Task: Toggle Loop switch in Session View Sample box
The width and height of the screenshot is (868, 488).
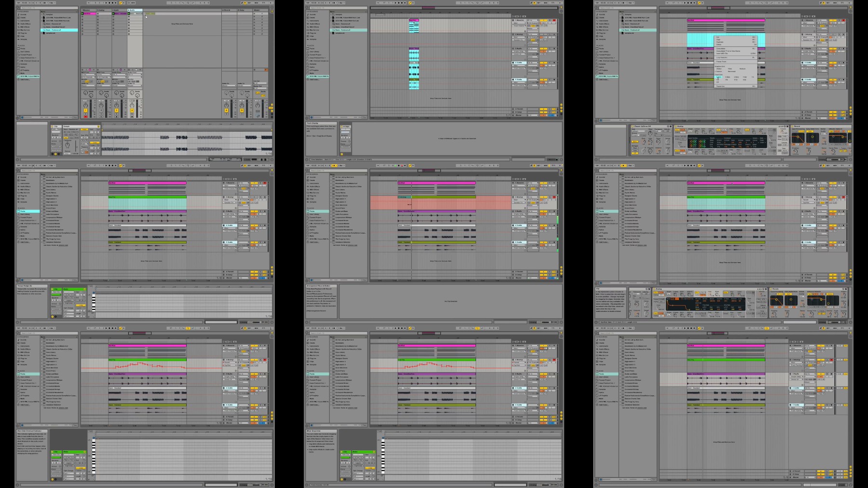Action: point(95,142)
